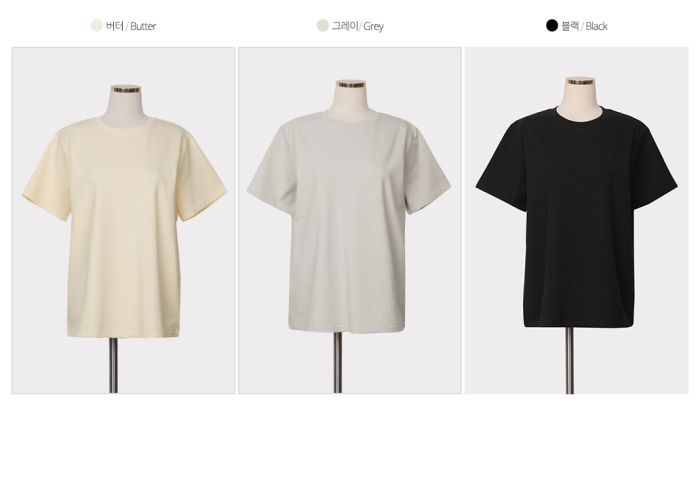Click the butter t-shirt's round neckline
The width and height of the screenshot is (700, 492).
tap(125, 122)
